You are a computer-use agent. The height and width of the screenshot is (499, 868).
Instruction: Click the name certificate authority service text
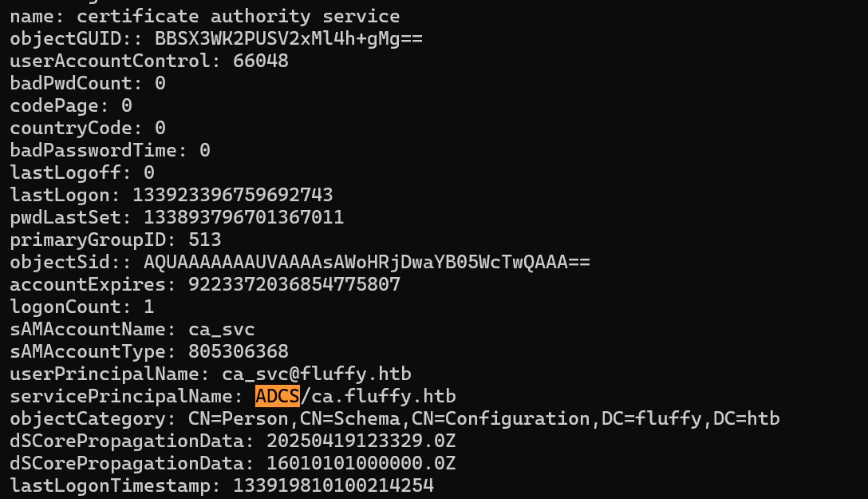[x=238, y=17]
